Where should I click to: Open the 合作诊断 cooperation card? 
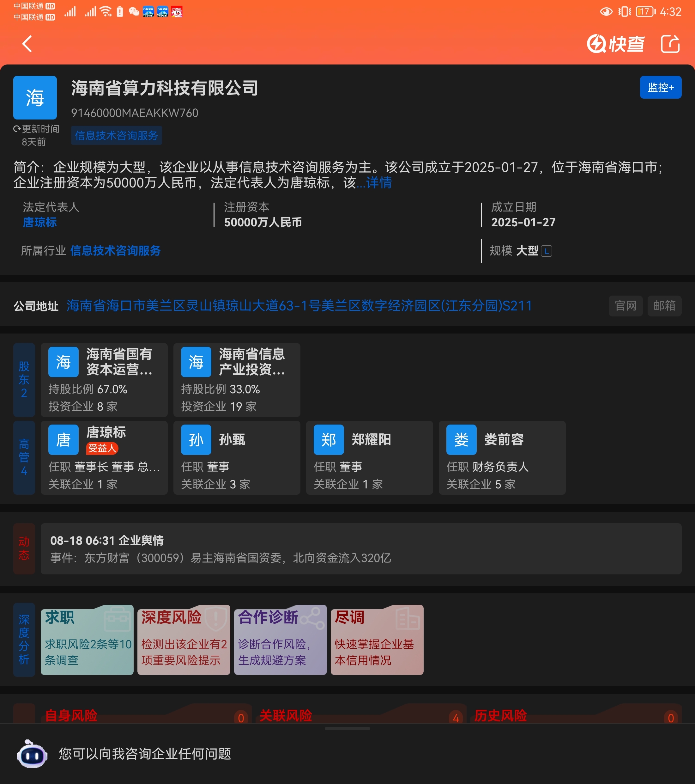[280, 640]
